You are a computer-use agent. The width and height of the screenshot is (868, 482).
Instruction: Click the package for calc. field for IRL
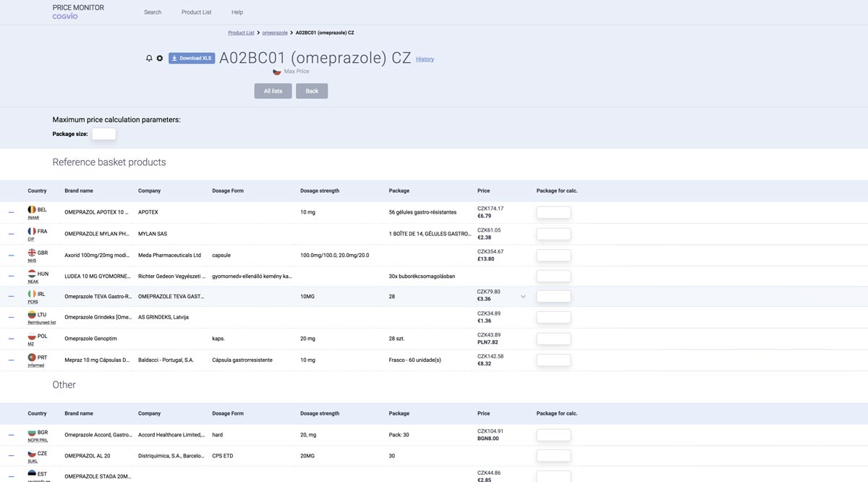pos(553,297)
